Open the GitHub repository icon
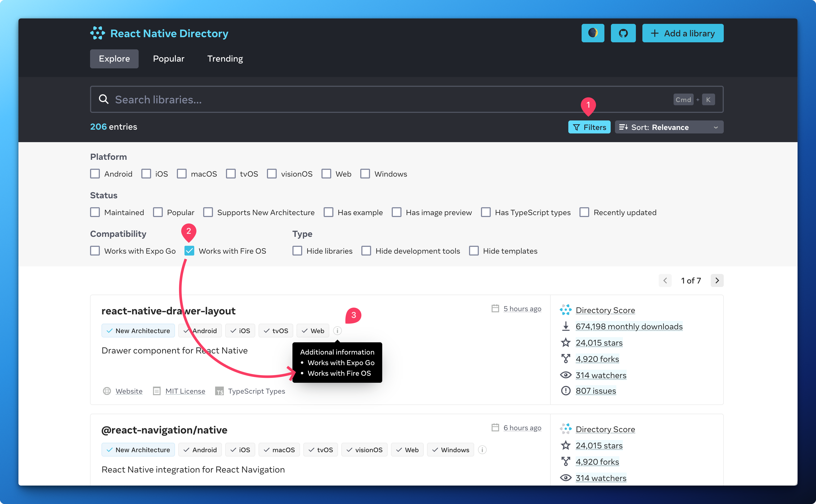The height and width of the screenshot is (504, 816). [x=623, y=33]
